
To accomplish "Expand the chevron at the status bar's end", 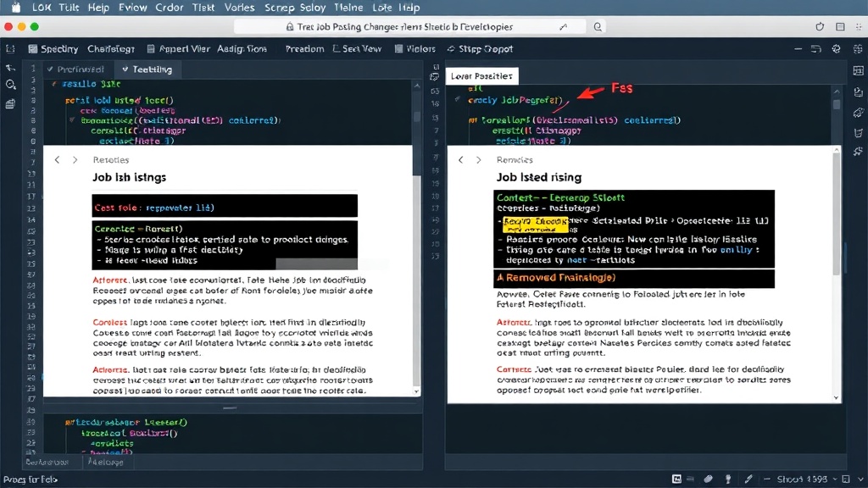I will pyautogui.click(x=860, y=480).
